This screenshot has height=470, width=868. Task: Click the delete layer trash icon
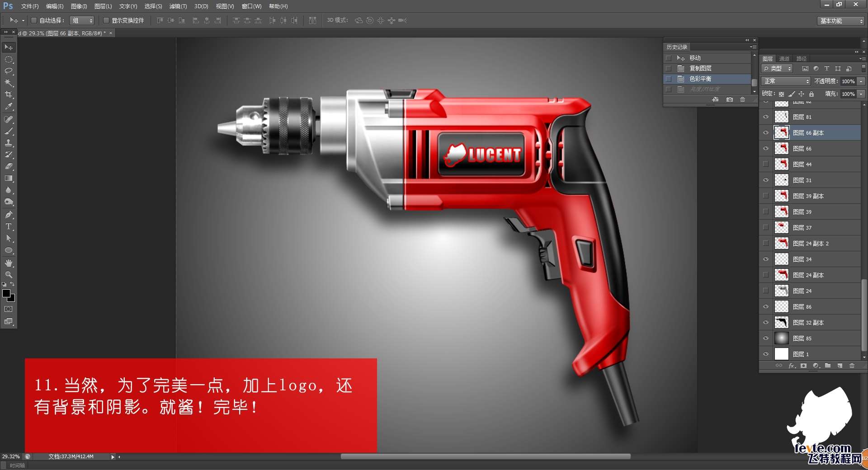tap(852, 366)
